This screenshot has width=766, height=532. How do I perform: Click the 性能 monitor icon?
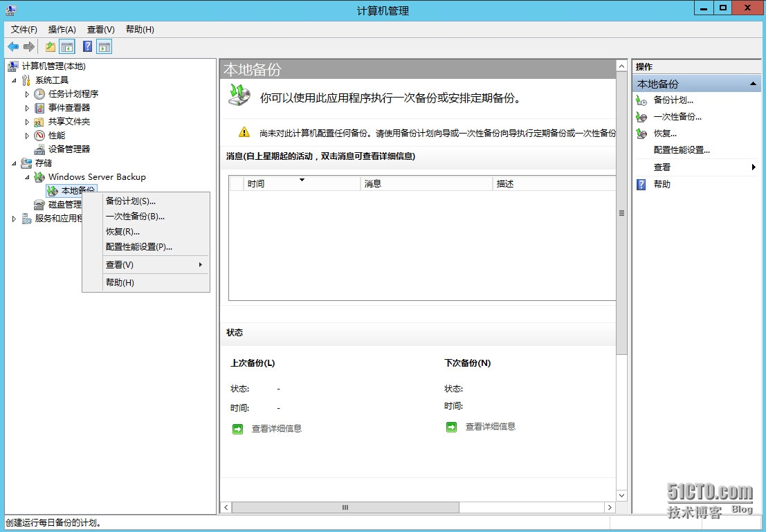39,136
